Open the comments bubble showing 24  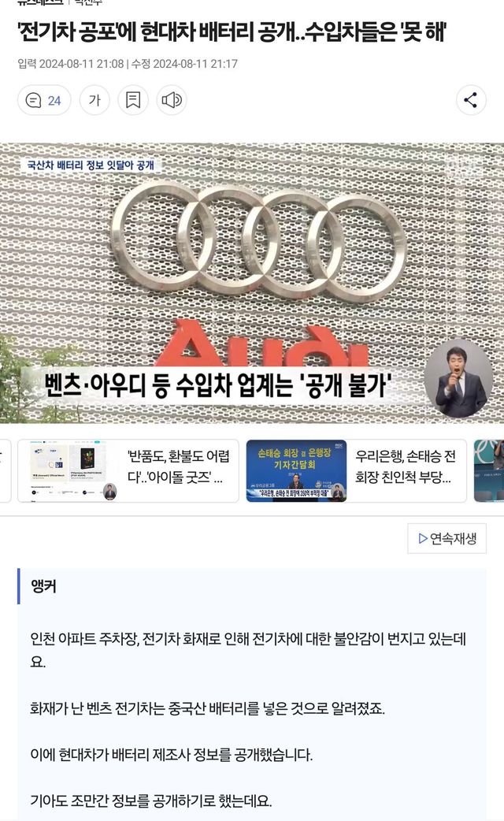coord(44,100)
